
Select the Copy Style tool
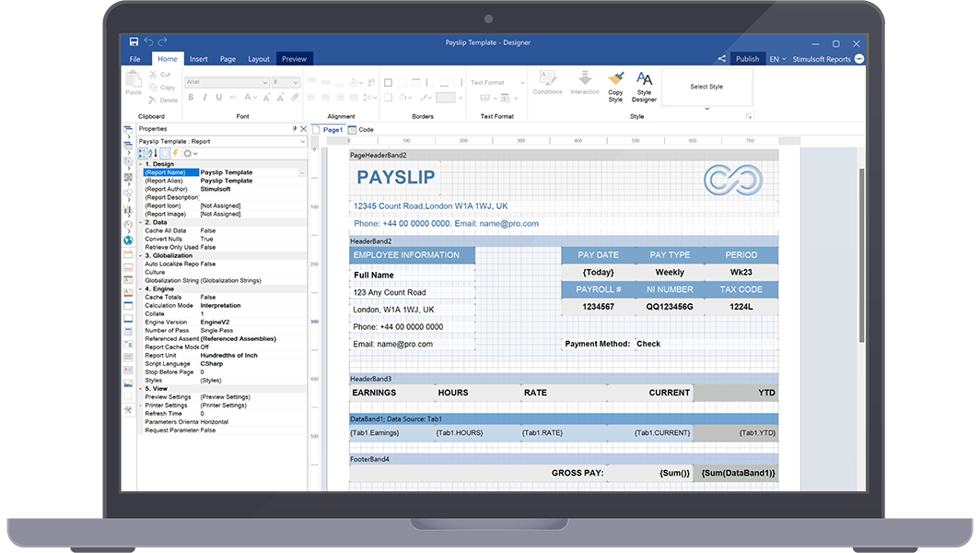(616, 83)
